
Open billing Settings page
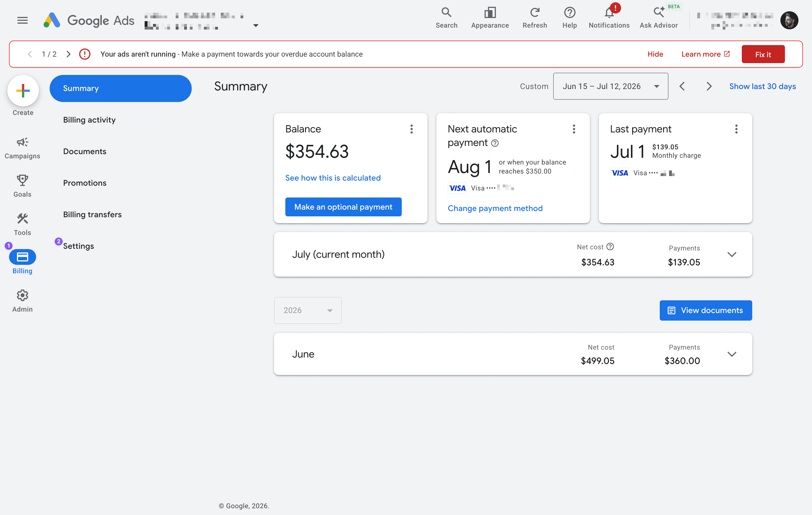point(78,246)
